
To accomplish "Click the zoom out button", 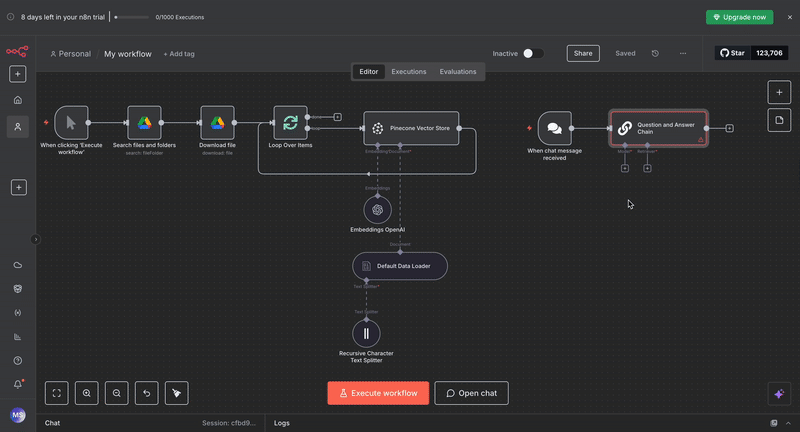I will [117, 393].
